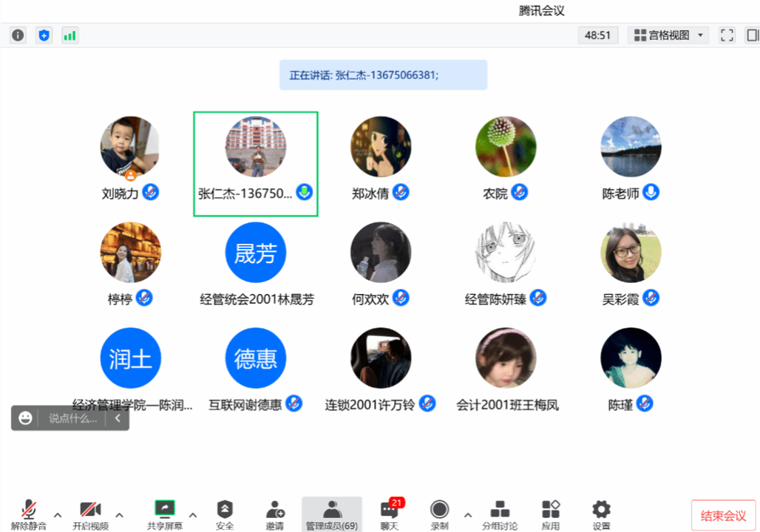The image size is (760, 532).
Task: Start 共享屏幕 screen sharing
Action: click(x=164, y=514)
